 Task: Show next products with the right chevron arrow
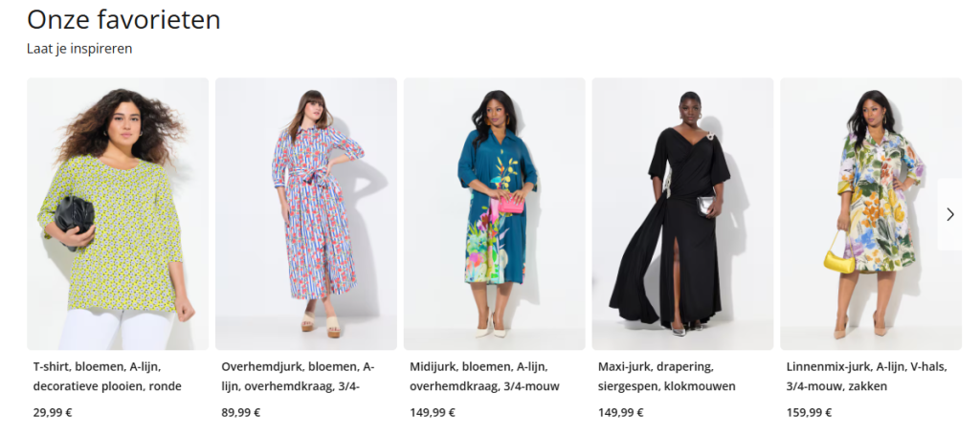950,215
